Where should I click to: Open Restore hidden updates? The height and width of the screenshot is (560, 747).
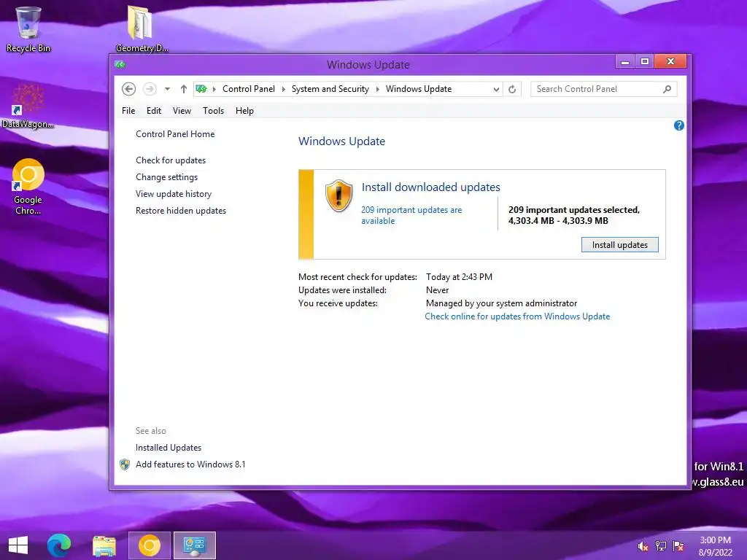point(181,211)
